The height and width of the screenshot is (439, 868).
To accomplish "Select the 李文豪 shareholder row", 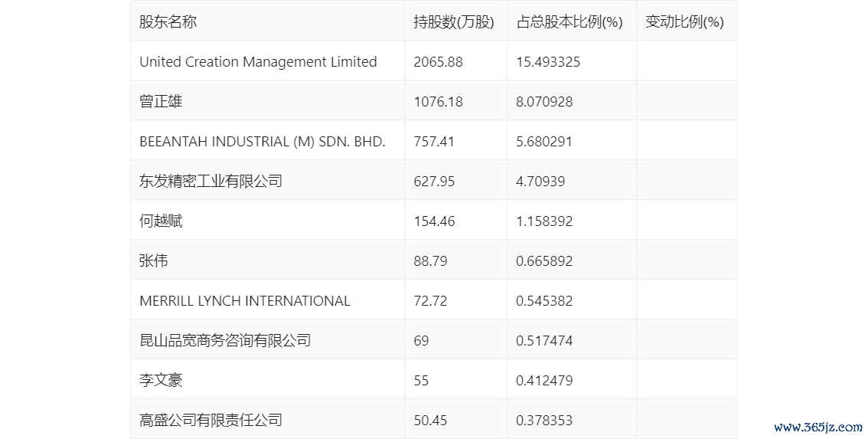I will [161, 381].
